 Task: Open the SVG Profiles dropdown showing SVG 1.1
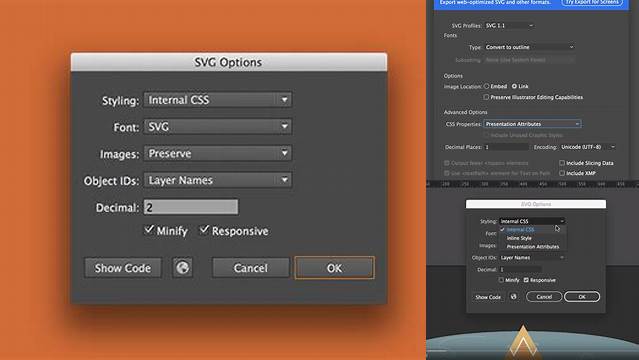click(x=509, y=25)
